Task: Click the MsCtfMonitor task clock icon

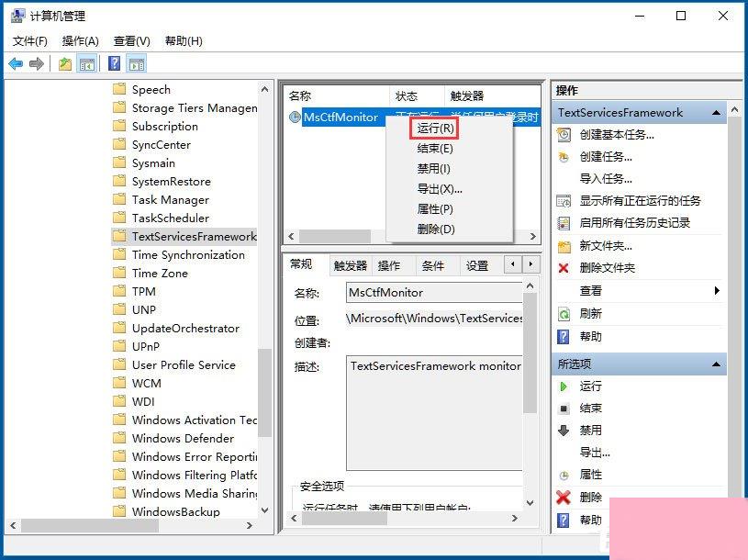Action: click(296, 117)
